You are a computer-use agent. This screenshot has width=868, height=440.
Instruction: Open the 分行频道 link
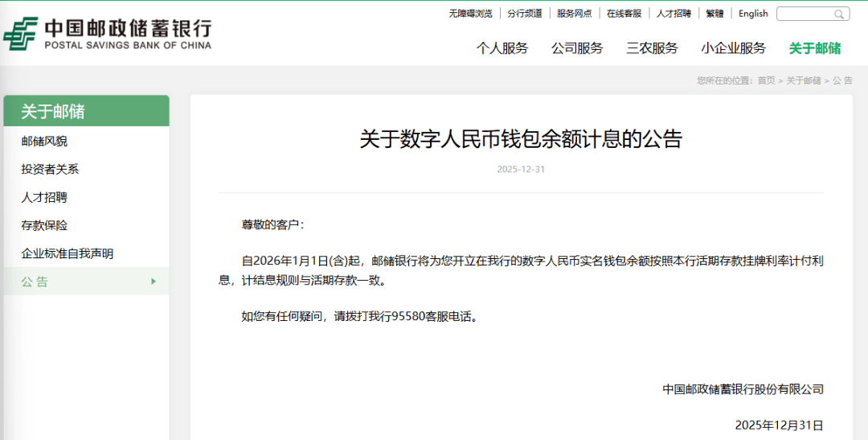(x=524, y=14)
